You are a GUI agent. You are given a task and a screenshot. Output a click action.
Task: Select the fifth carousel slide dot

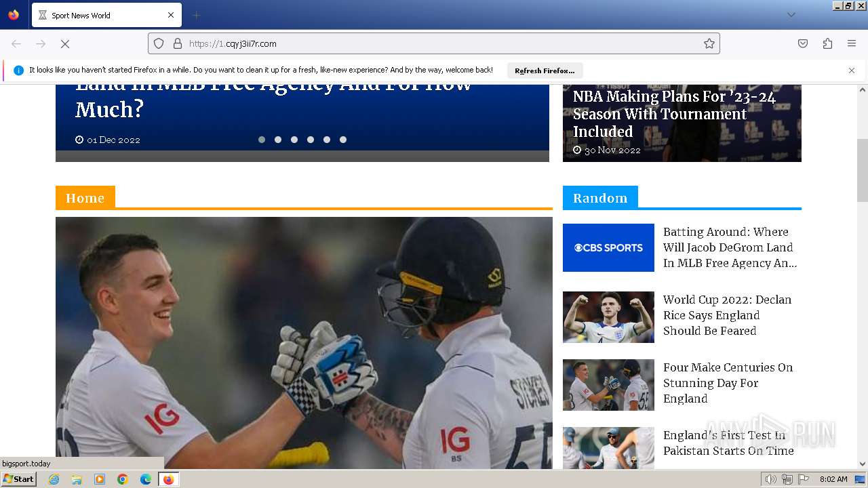point(327,140)
